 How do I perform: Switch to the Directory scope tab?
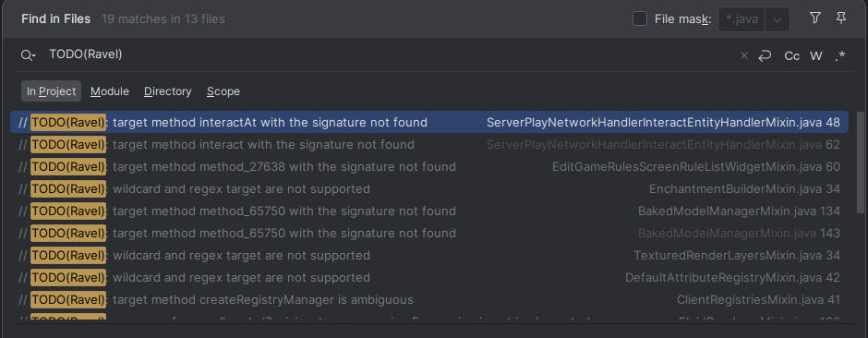(x=168, y=91)
